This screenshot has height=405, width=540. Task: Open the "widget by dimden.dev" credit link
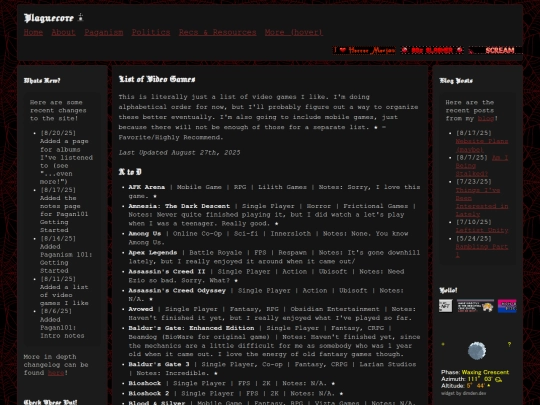(464, 393)
